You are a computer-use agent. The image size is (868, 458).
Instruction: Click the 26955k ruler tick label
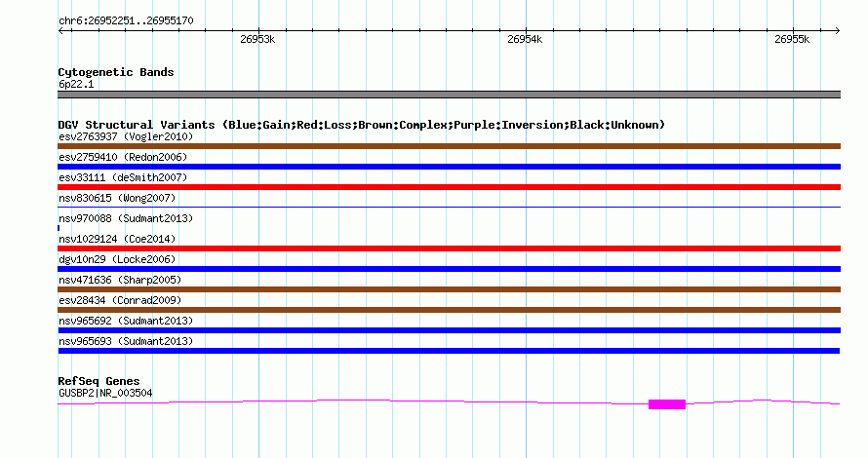click(792, 39)
